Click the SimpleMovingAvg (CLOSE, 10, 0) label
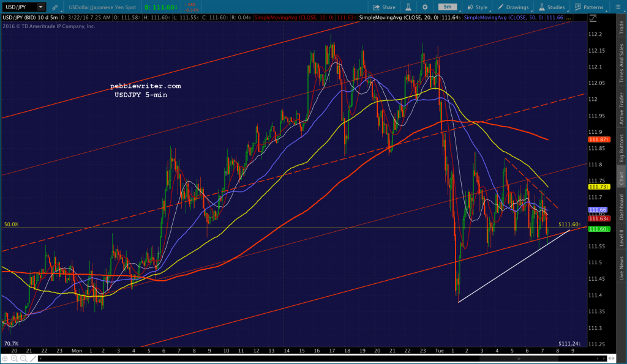The height and width of the screenshot is (364, 627). (294, 18)
